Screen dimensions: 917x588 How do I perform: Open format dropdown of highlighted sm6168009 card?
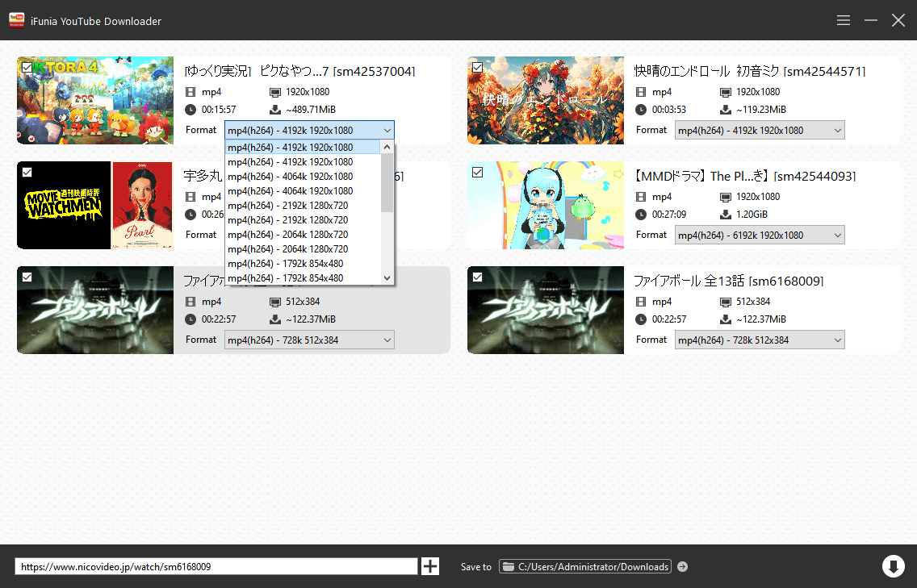pyautogui.click(x=308, y=340)
